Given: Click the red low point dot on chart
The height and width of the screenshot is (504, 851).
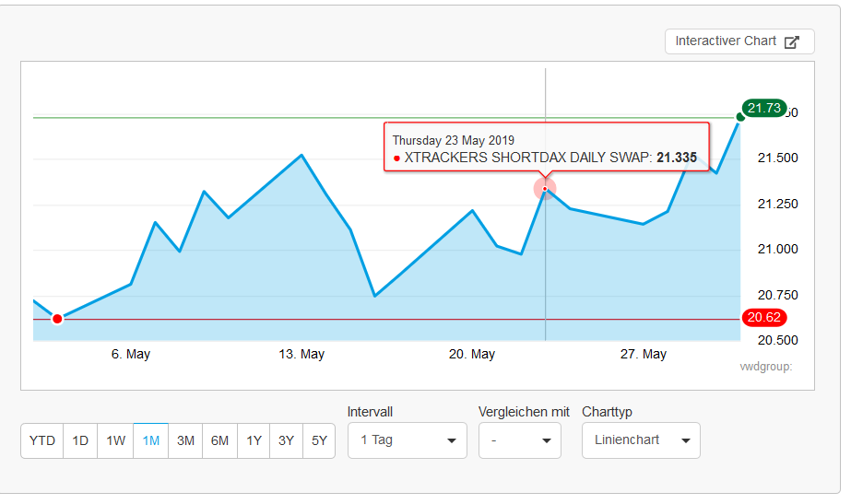Looking at the screenshot, I should 57,319.
